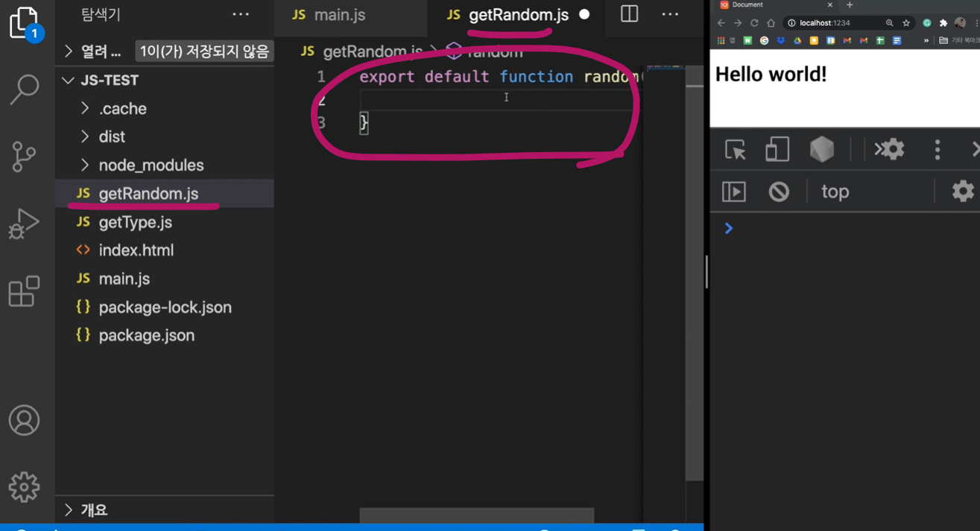Open the editor more actions menu

pyautogui.click(x=670, y=14)
